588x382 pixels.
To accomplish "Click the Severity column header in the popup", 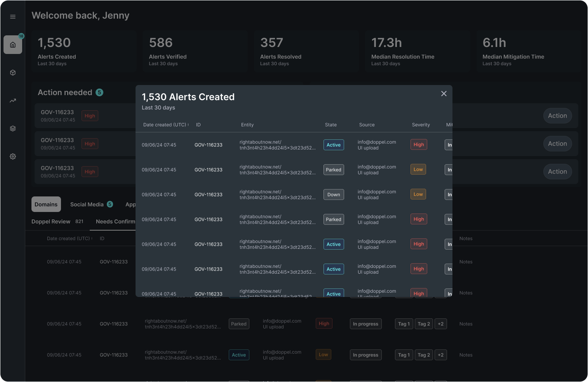I will 421,125.
